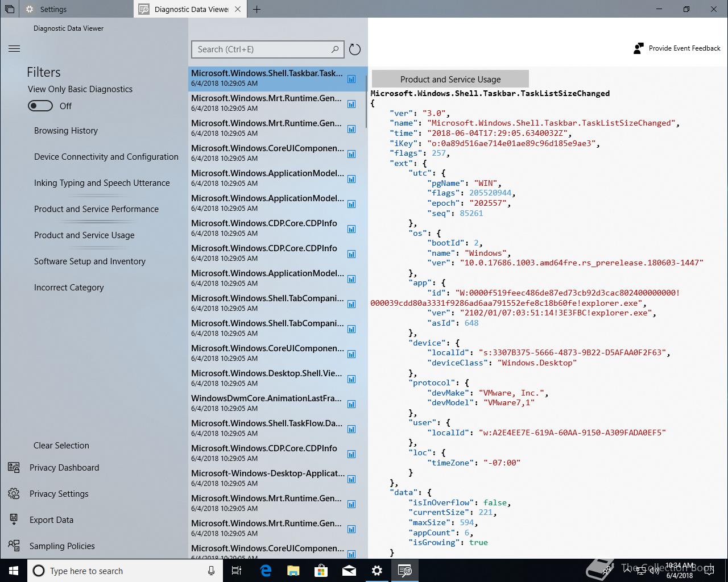Image resolution: width=728 pixels, height=582 pixels.
Task: Open Privacy Settings link
Action: pyautogui.click(x=59, y=494)
